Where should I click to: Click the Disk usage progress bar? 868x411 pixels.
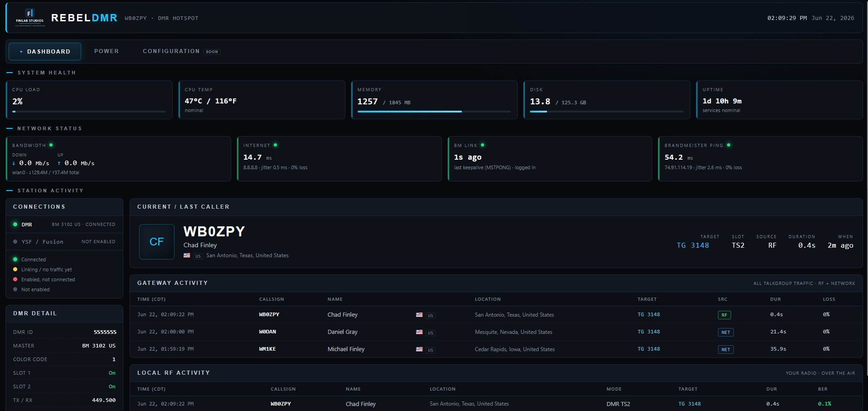point(606,112)
